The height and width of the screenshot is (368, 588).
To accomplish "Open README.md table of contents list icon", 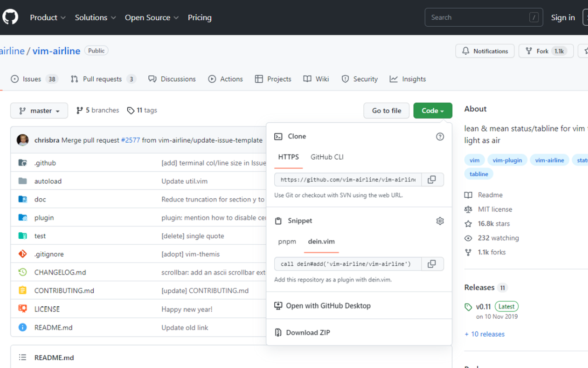I will (23, 357).
